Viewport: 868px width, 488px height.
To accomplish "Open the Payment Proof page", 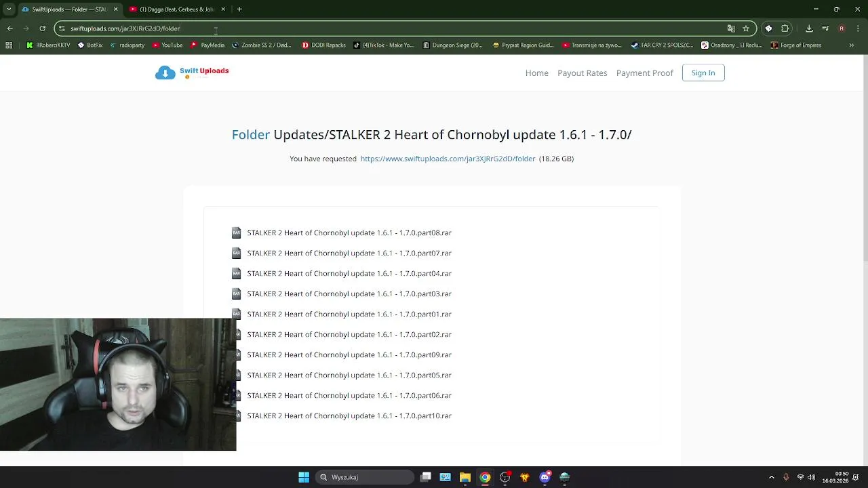I will pyautogui.click(x=644, y=73).
